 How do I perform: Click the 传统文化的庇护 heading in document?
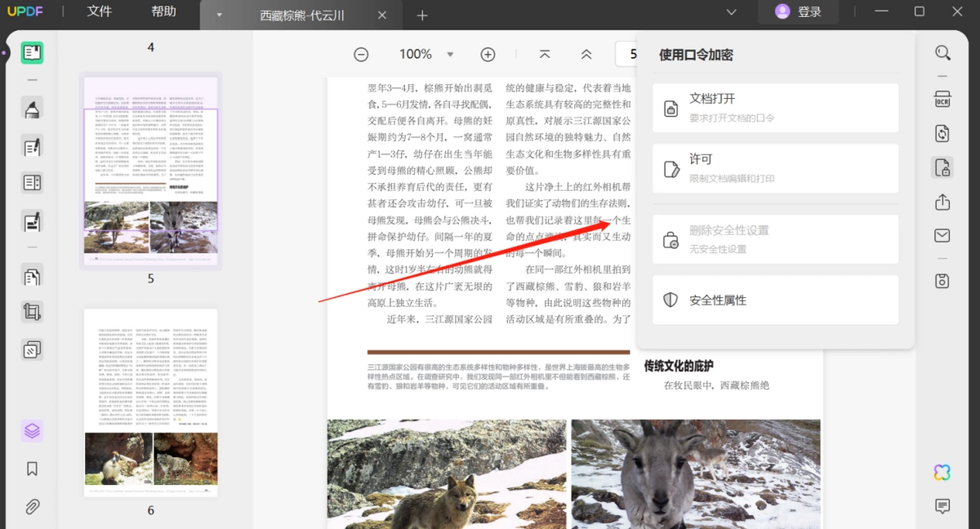[678, 365]
